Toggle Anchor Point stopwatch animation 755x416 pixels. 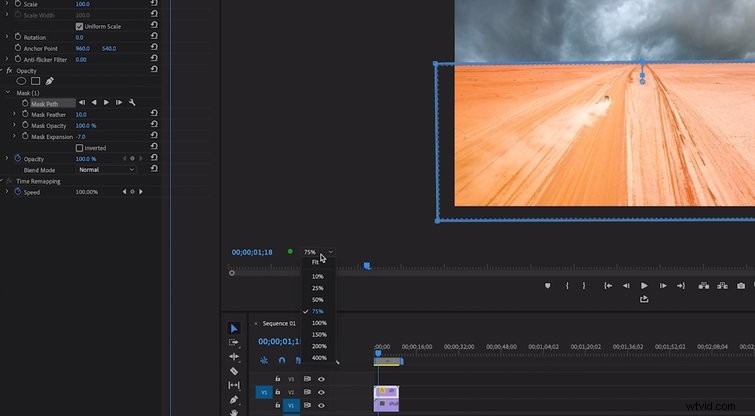click(x=18, y=48)
